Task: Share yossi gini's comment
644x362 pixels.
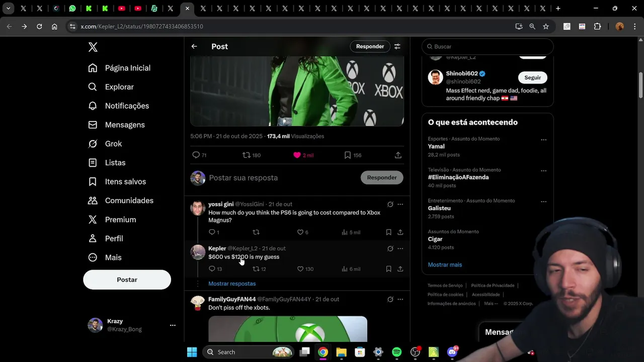Action: pos(400,232)
